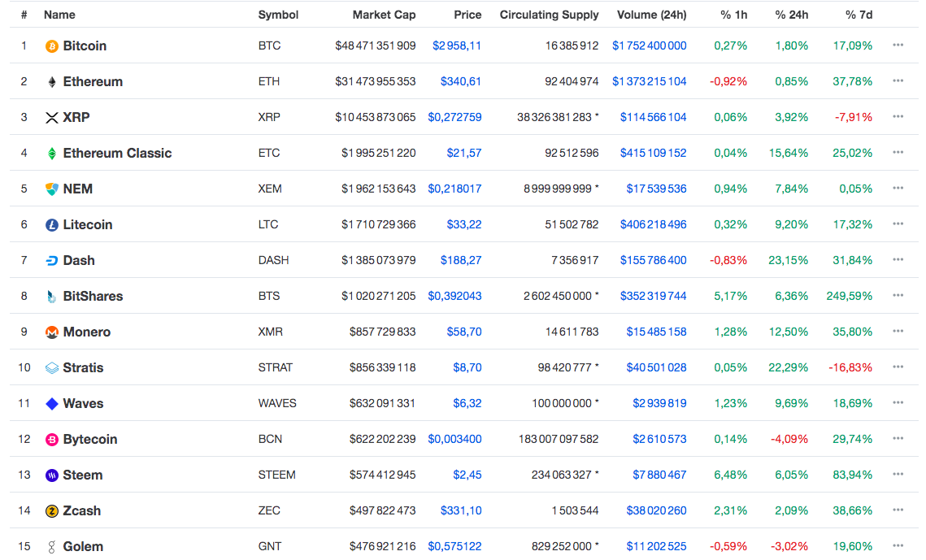This screenshot has height=560, width=926.
Task: Click Stratis 7d change -16,83%
Action: coord(850,367)
